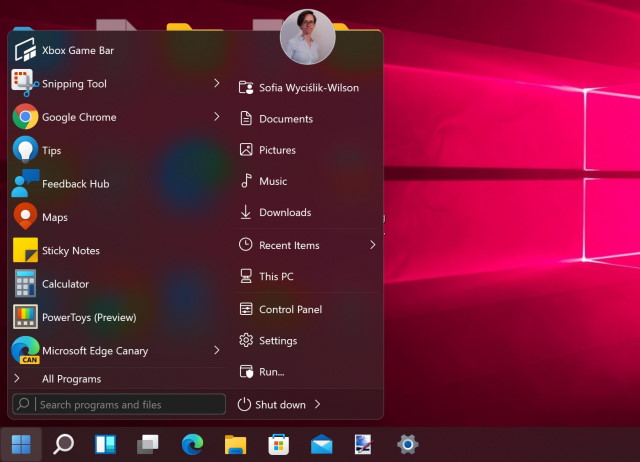Open Microsoft Store from the taskbar
Viewport: 640px width, 462px height.
tap(278, 444)
